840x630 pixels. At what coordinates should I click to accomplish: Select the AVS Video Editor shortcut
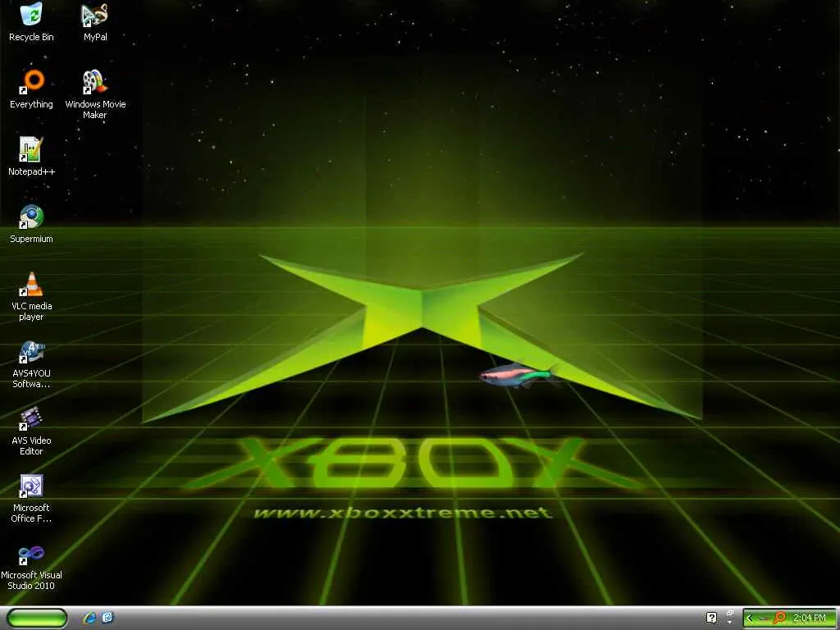pos(31,431)
